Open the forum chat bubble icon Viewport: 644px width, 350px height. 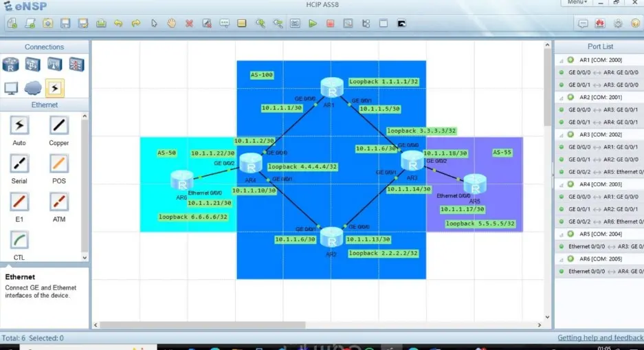(x=582, y=23)
